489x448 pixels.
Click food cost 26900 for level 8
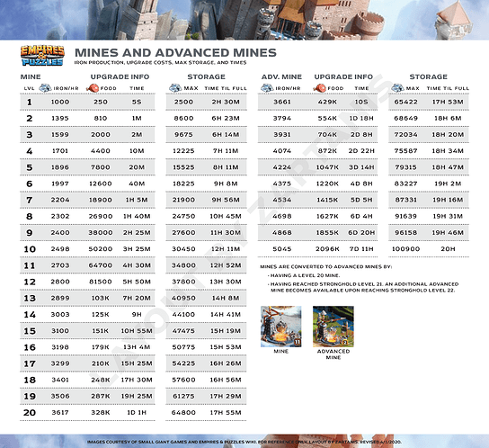[x=101, y=216]
